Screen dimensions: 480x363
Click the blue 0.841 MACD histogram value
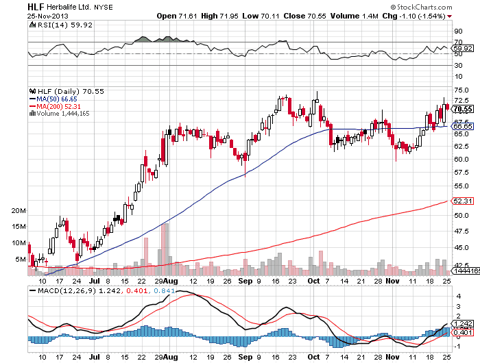pyautogui.click(x=165, y=291)
